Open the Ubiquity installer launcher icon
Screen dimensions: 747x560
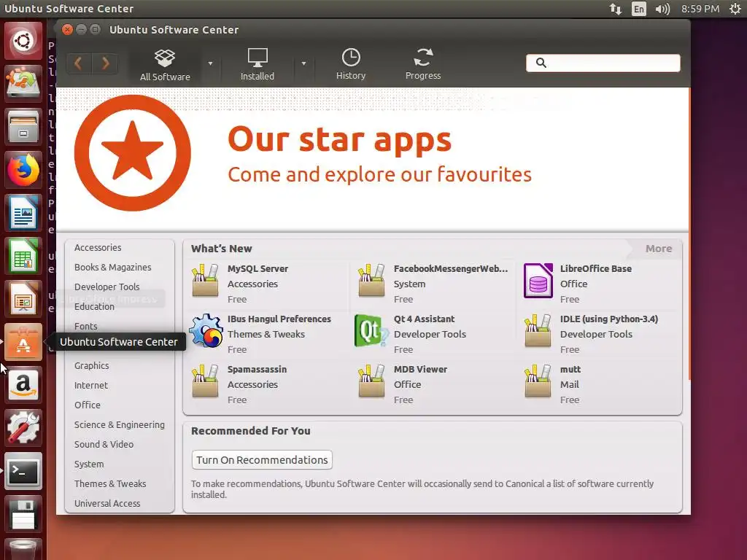pos(23,84)
